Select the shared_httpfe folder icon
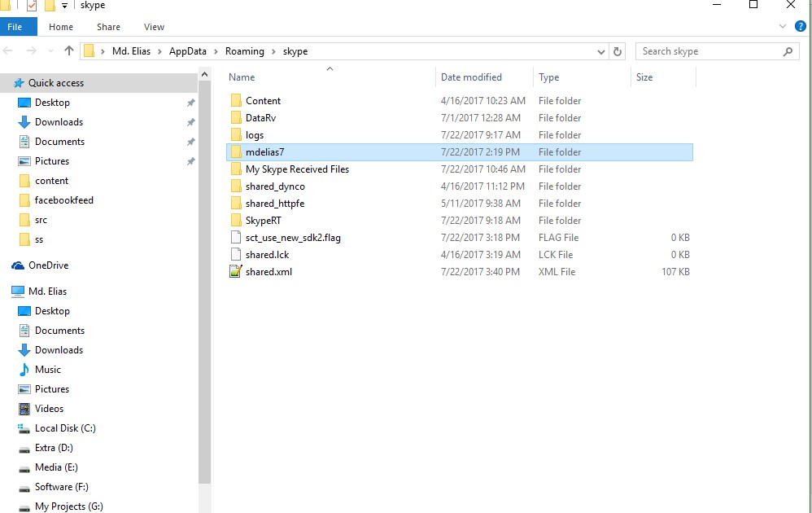This screenshot has width=812, height=513. [x=236, y=203]
